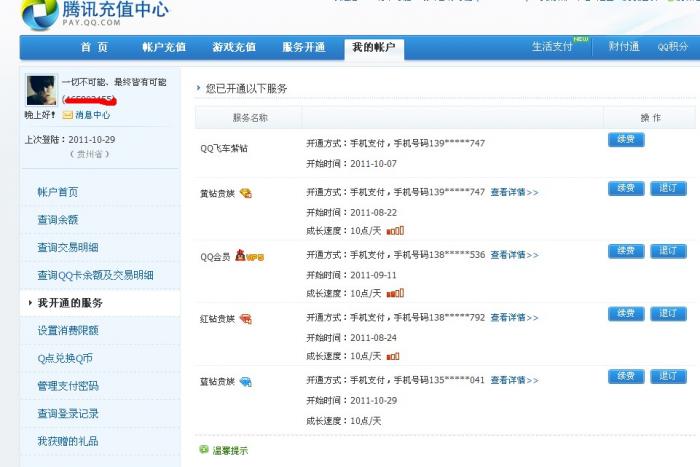Click the 您已开通以下服务 heading
This screenshot has width=700, height=467.
[246, 88]
